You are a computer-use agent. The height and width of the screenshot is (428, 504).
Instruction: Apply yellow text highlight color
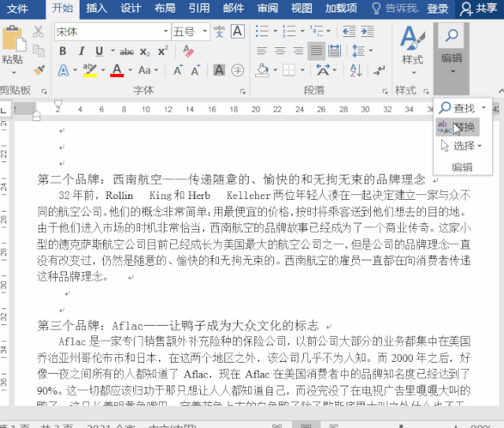coord(90,70)
